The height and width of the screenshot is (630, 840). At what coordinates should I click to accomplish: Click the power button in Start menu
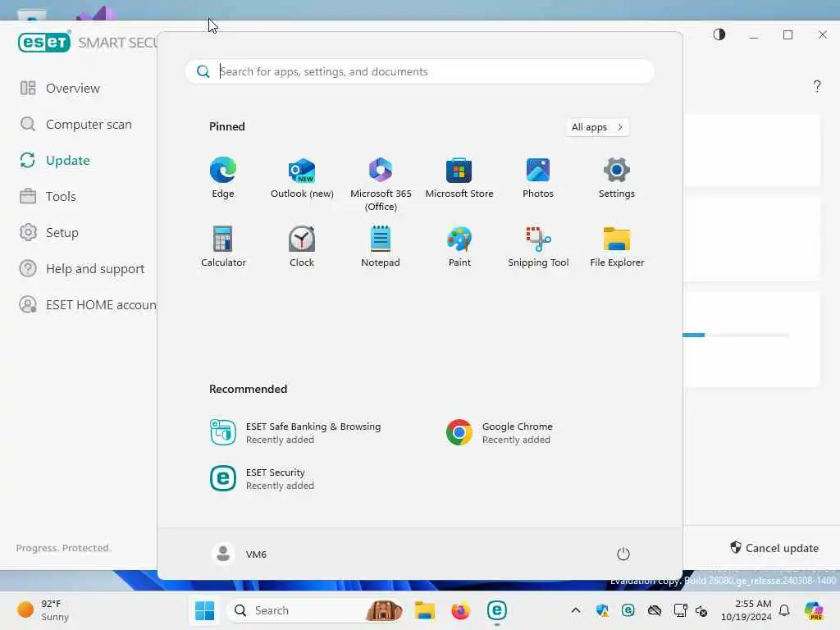click(623, 554)
